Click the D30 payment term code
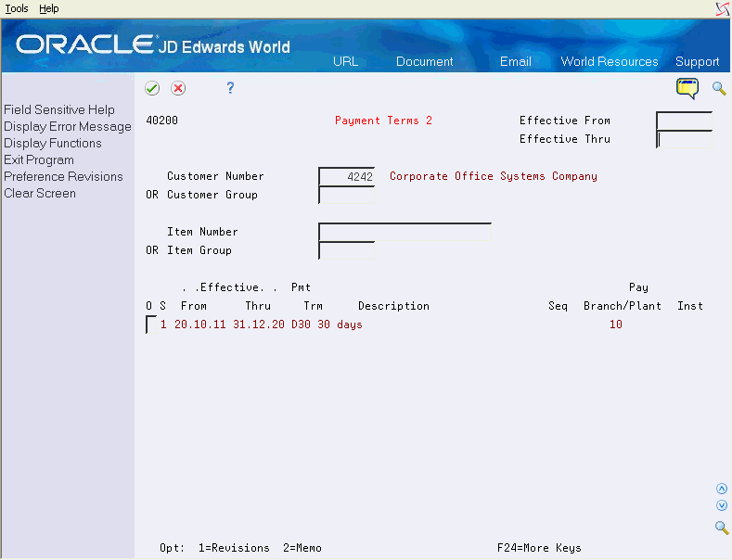 click(302, 325)
